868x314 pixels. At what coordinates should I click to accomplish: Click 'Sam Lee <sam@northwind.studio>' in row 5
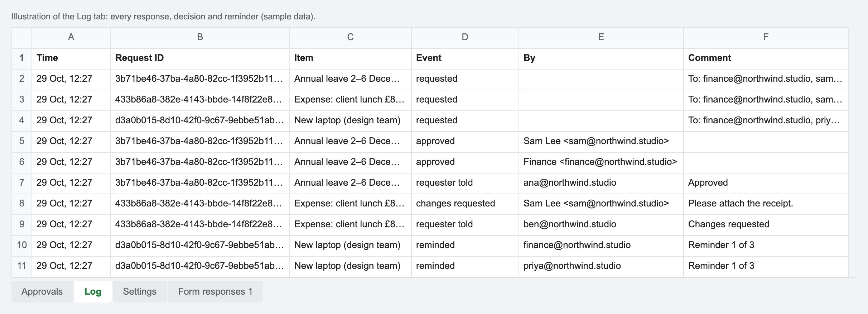pos(601,142)
